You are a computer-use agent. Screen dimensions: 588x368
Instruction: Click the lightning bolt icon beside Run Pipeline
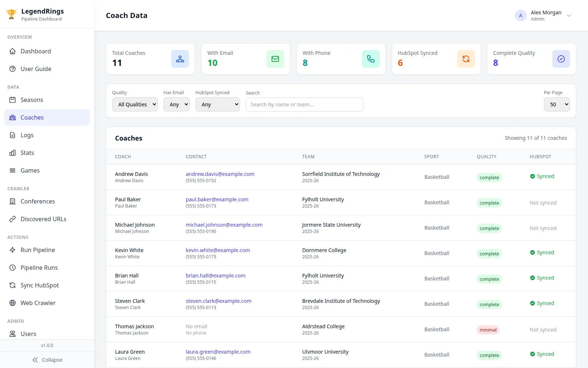click(12, 250)
